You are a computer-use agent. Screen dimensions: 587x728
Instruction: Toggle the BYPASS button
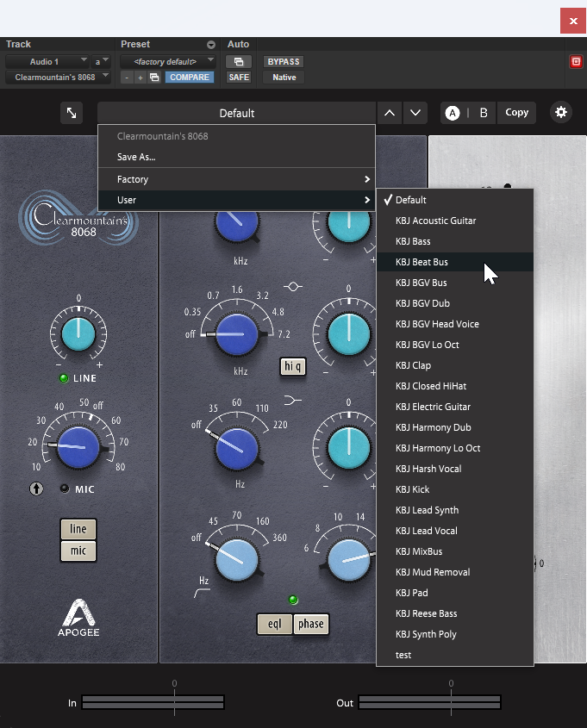(284, 62)
